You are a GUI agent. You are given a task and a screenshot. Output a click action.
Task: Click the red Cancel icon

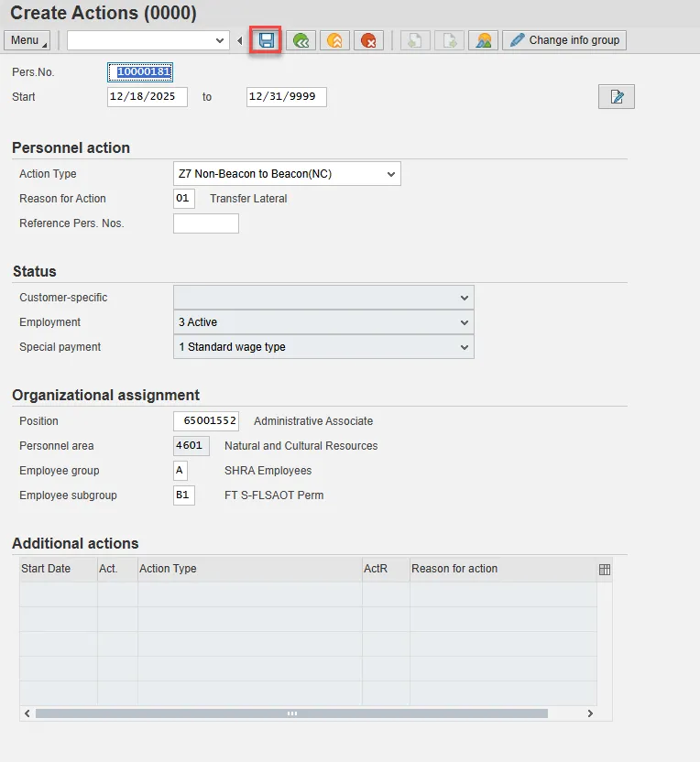[x=368, y=40]
